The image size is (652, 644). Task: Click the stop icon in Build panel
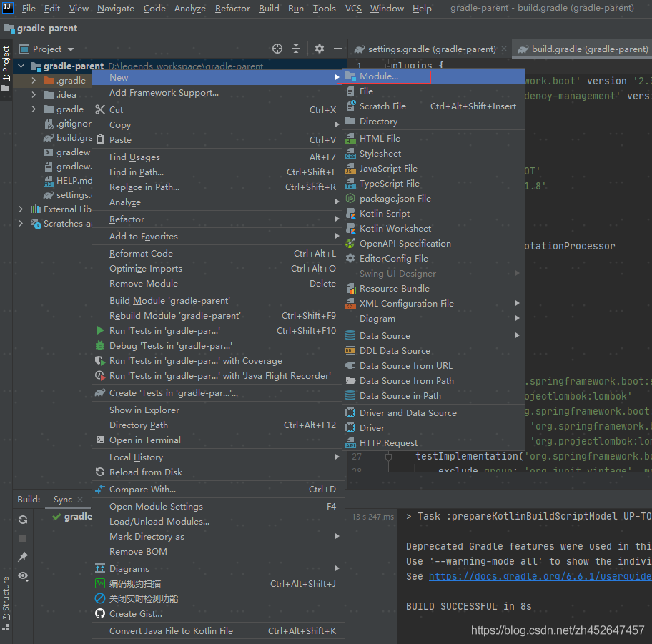22,538
